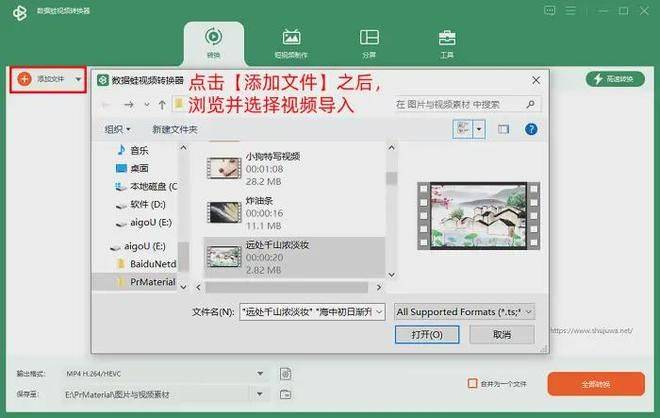
Task: Go back in the file dialog
Action: [x=106, y=104]
